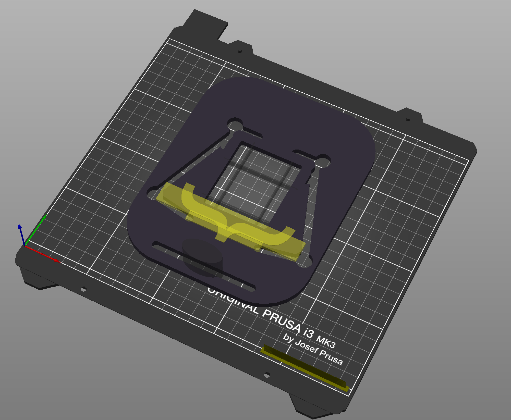Viewport: 511px width, 420px height.
Task: Click the 'by Josef Prusa' bed label
Action: pos(313,349)
